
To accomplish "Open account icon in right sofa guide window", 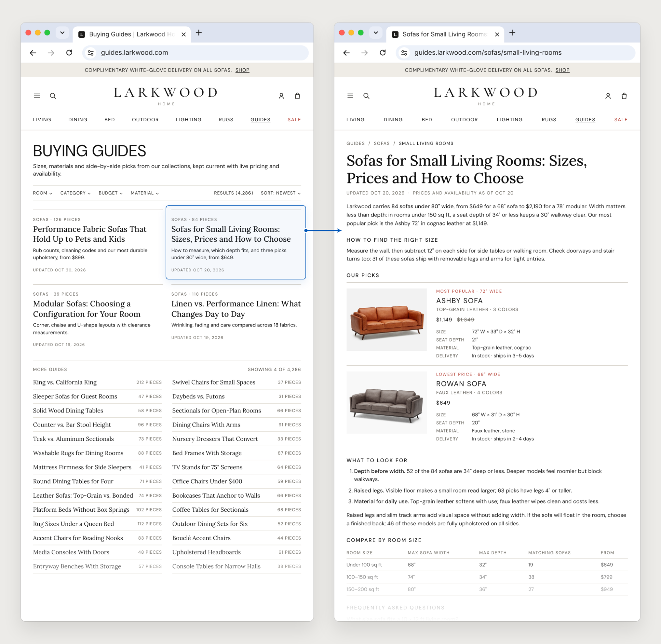I will pos(608,96).
